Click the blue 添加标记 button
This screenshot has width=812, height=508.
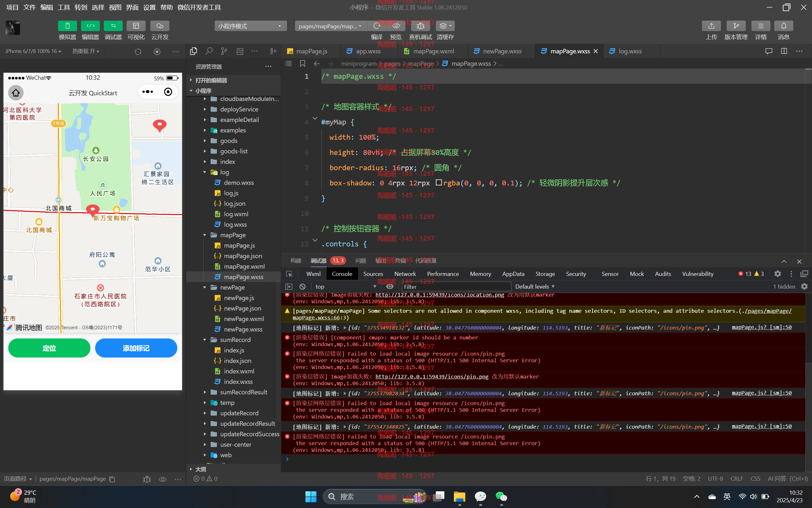(136, 348)
